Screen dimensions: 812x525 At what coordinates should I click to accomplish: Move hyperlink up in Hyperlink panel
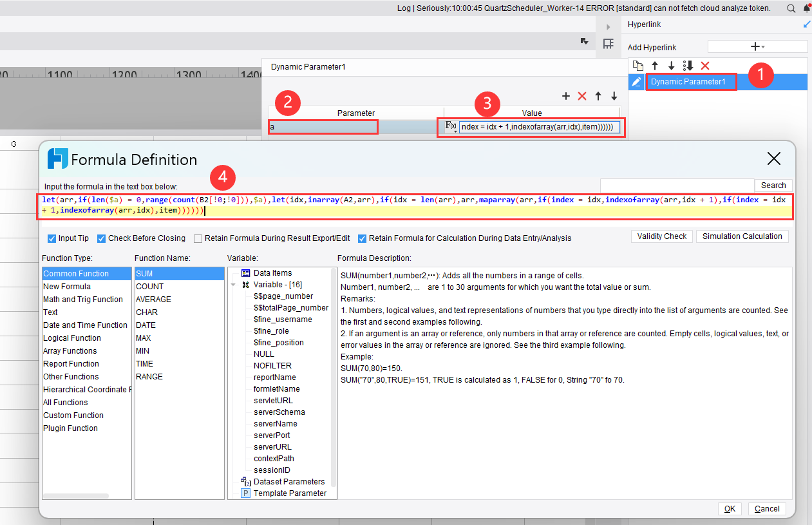click(x=655, y=66)
